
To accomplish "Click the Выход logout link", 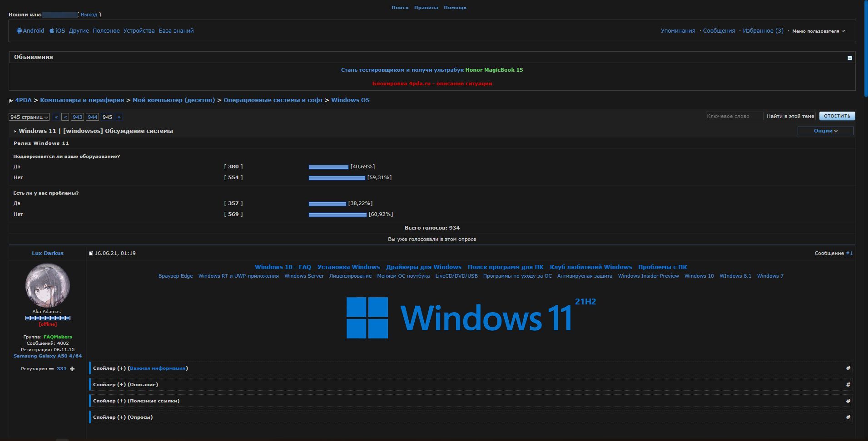I will coord(89,15).
